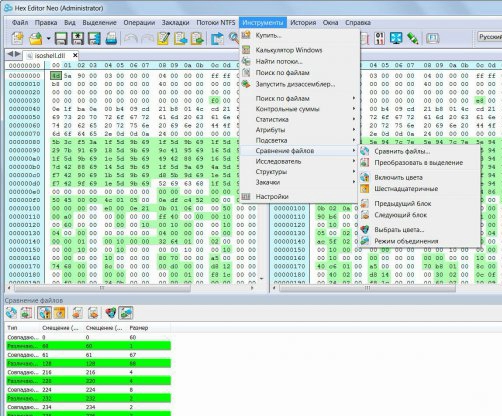Click the Размер column header
This screenshot has width=502, height=416.
tap(149, 328)
